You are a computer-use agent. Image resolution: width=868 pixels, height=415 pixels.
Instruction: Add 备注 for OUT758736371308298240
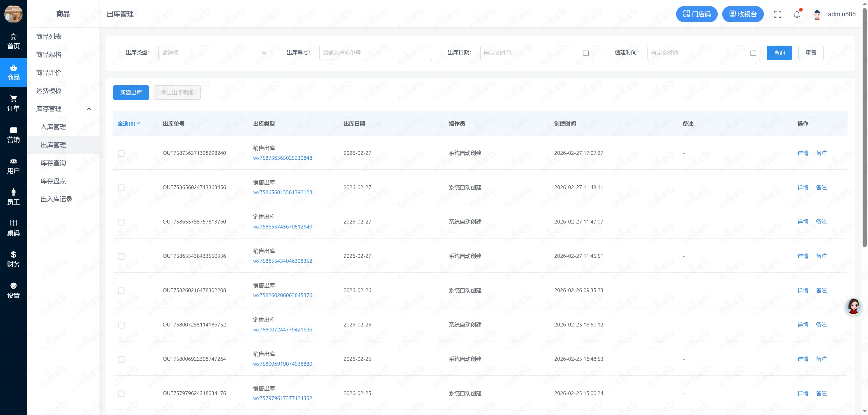pyautogui.click(x=821, y=153)
